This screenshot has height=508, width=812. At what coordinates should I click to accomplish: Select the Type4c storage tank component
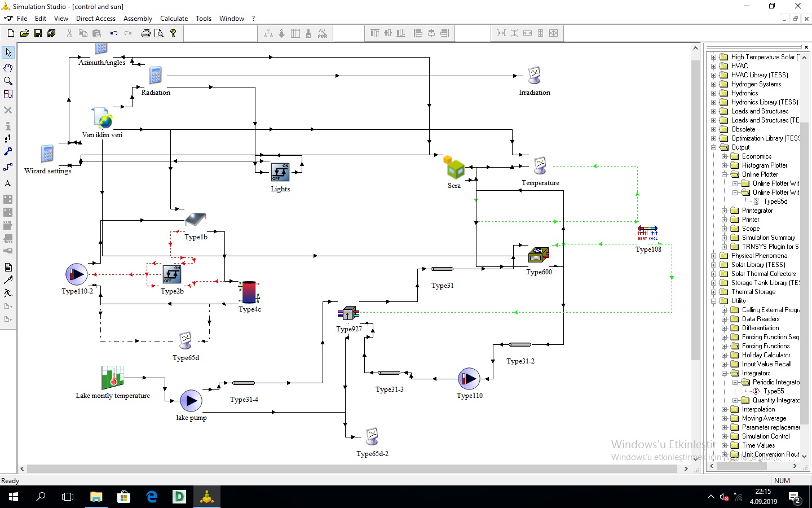coord(249,292)
